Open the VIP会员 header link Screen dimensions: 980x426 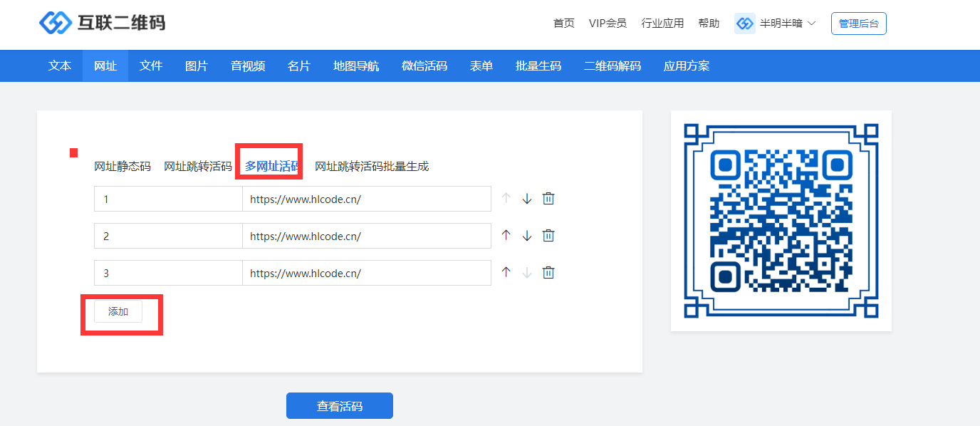[x=608, y=24]
